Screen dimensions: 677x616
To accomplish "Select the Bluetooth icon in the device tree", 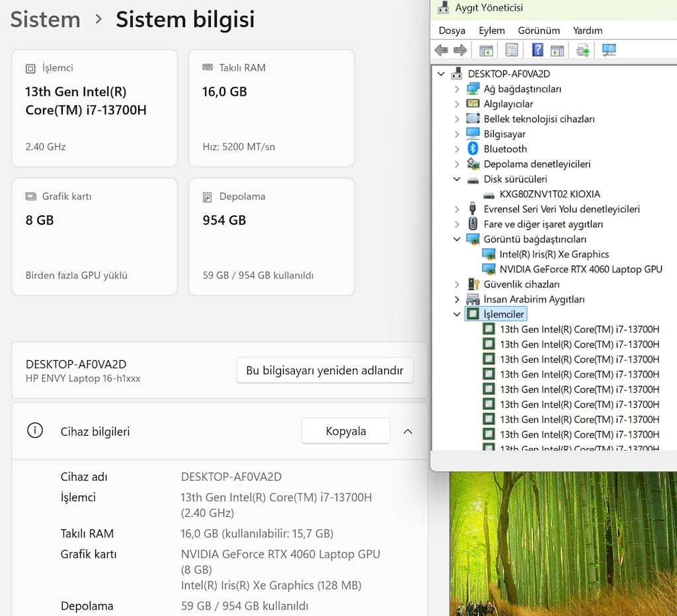I will [x=473, y=149].
